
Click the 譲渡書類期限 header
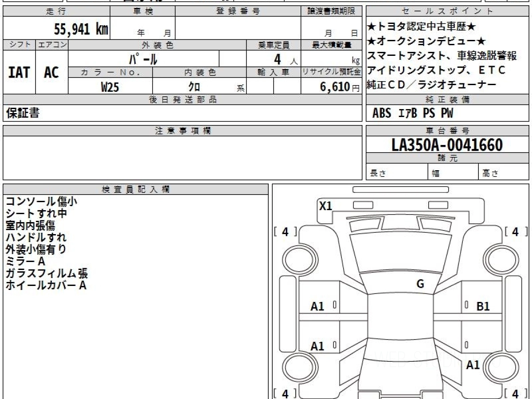click(x=331, y=12)
